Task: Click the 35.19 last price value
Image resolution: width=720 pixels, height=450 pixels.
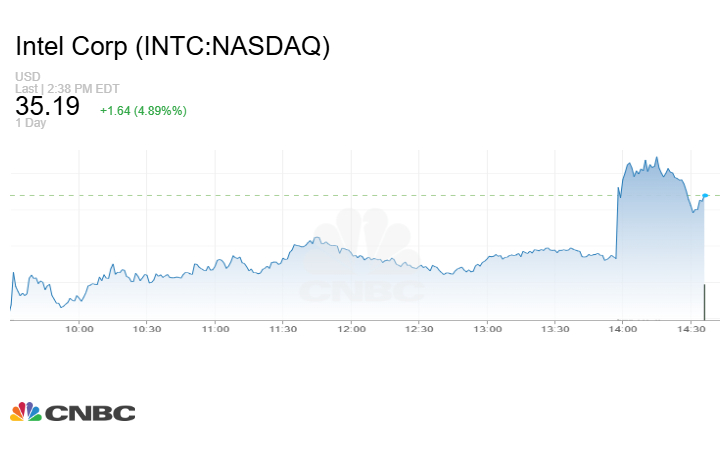Action: (x=47, y=107)
